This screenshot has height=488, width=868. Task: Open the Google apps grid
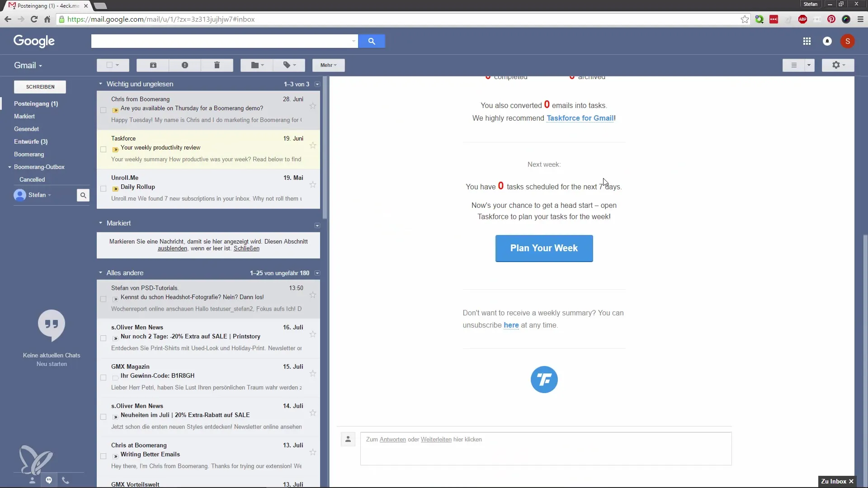[807, 41]
